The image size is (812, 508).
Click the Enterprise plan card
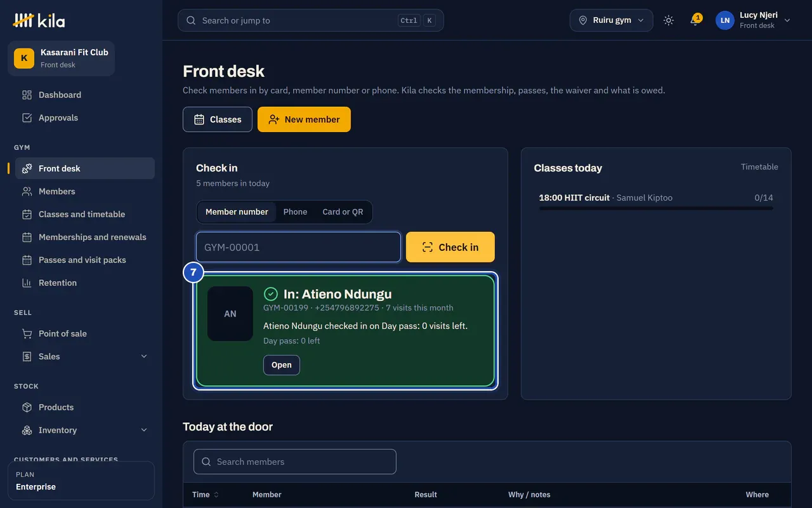click(x=81, y=481)
